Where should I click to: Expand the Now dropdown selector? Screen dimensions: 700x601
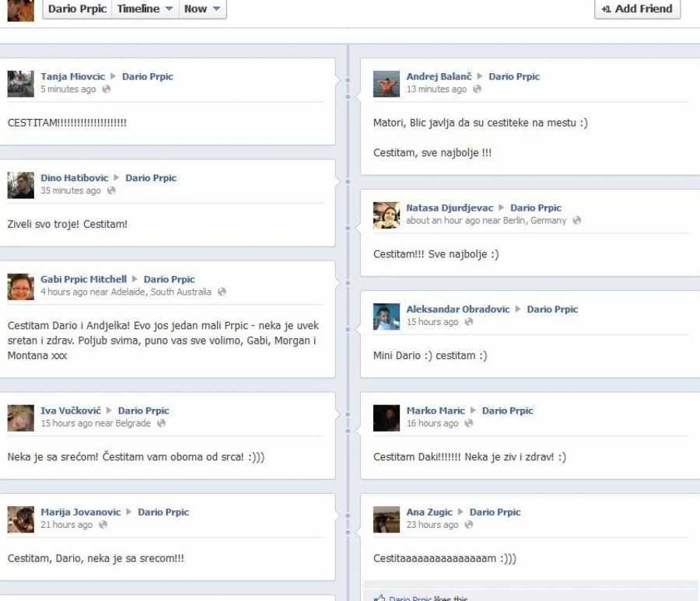click(x=202, y=9)
